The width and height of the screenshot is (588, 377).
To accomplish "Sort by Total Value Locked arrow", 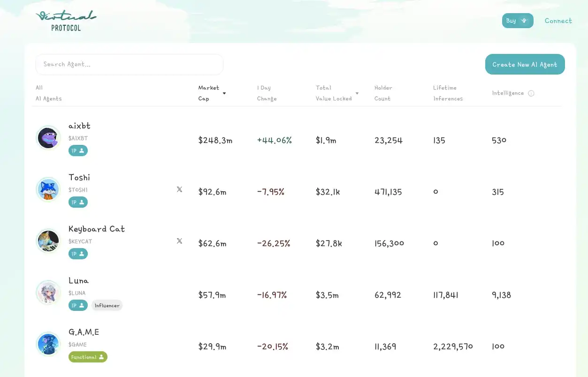I will coord(357,93).
